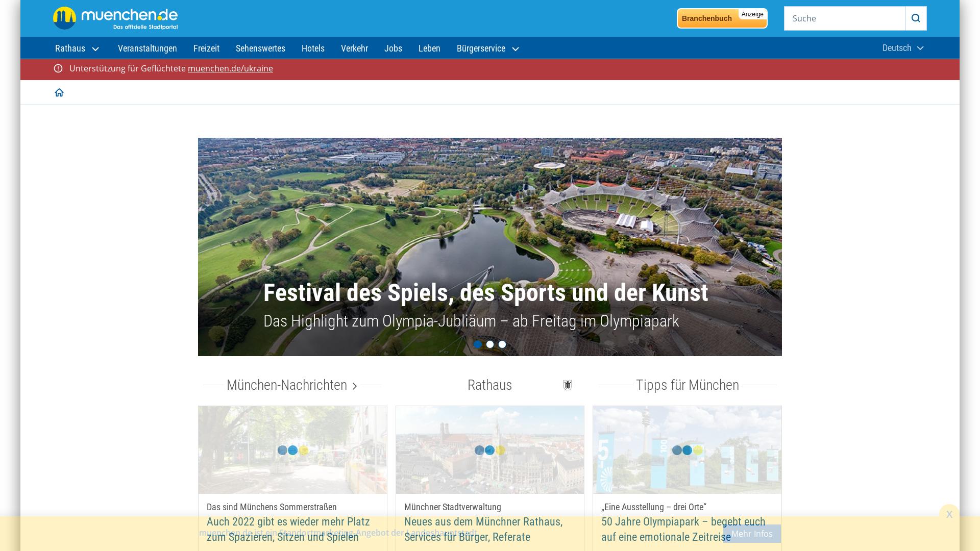Open Hotels menu item

coord(313,48)
